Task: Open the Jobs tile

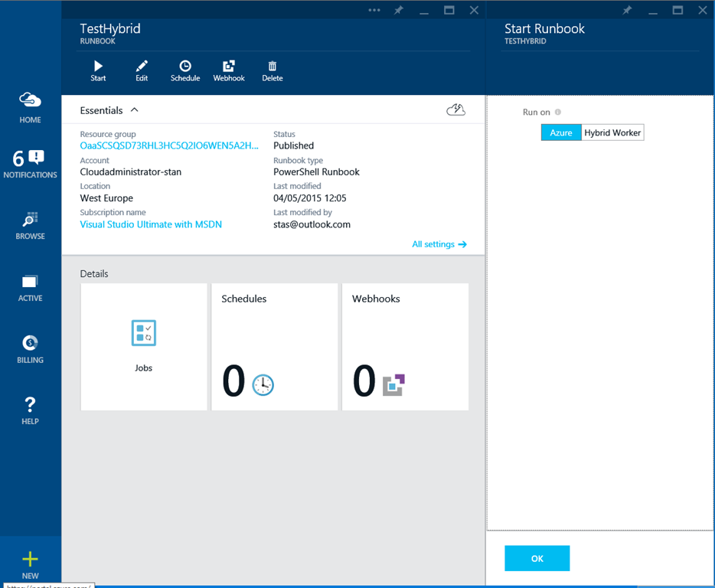Action: click(144, 347)
